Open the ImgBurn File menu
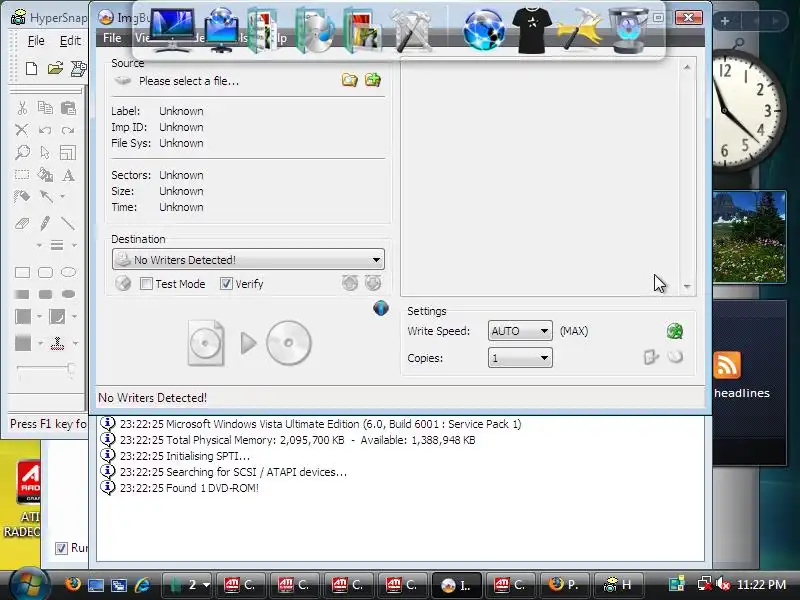Image resolution: width=800 pixels, height=600 pixels. click(112, 38)
